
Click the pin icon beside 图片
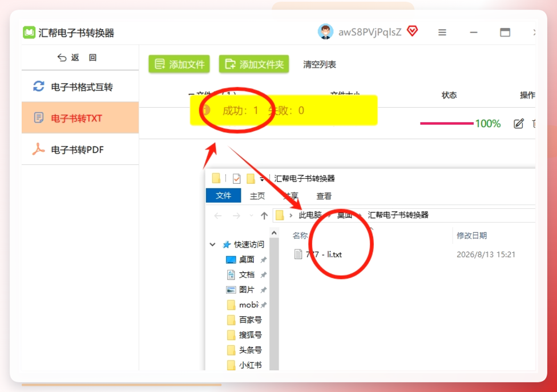tap(263, 290)
